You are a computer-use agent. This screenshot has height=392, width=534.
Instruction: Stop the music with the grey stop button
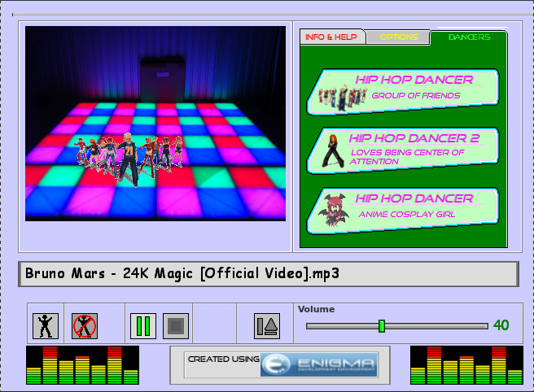click(x=176, y=326)
